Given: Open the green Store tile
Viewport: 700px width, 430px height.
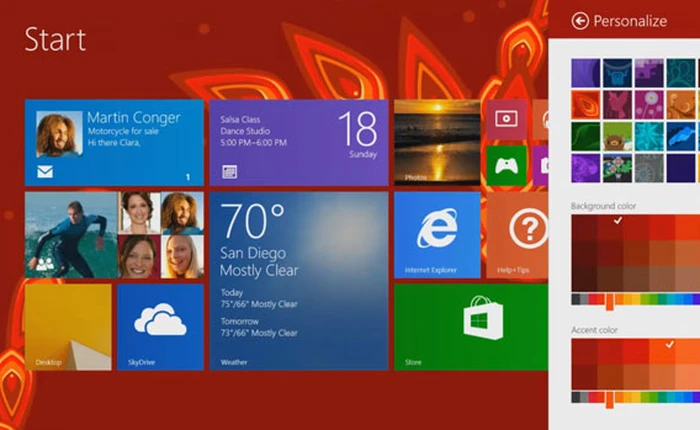Looking at the screenshot, I should [x=471, y=327].
